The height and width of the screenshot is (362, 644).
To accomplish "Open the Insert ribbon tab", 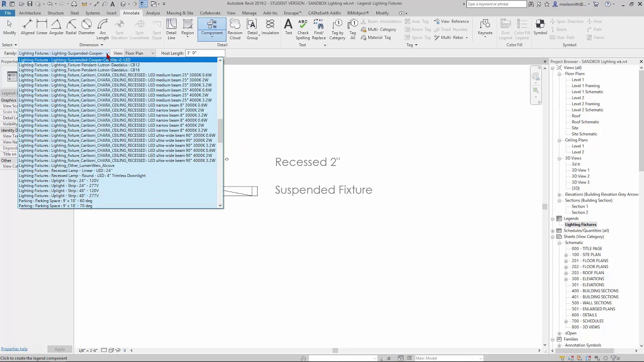I will coord(111,13).
